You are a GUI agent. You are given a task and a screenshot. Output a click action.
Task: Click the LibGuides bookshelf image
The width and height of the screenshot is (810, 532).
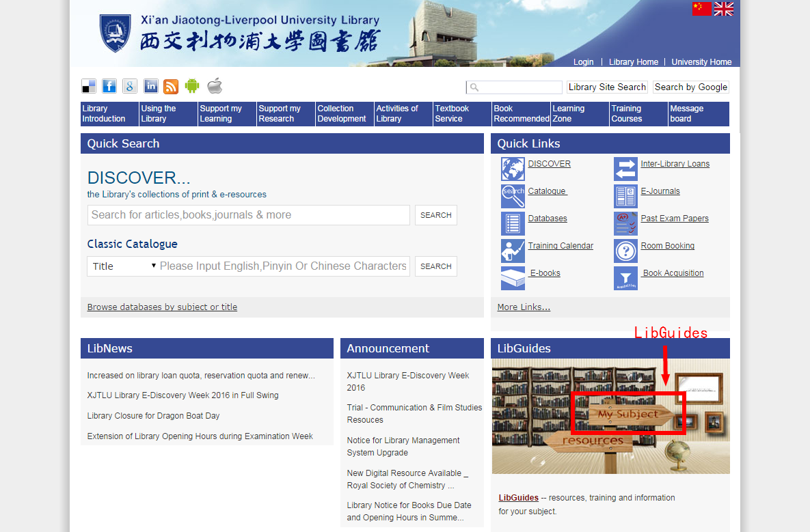pos(610,417)
